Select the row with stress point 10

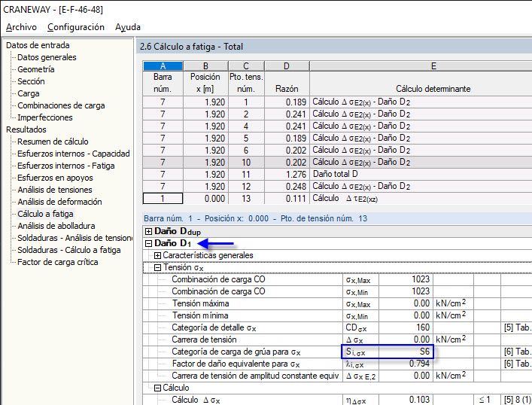point(337,163)
